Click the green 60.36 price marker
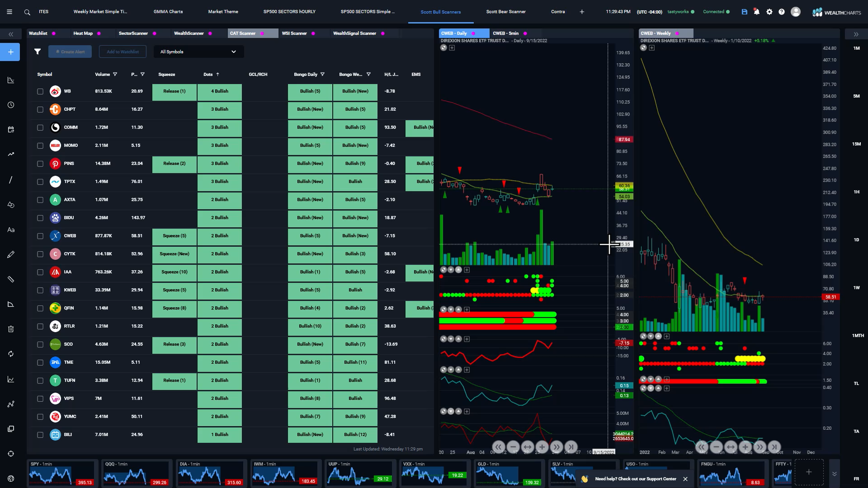Viewport: 868px width, 488px height. (x=624, y=186)
